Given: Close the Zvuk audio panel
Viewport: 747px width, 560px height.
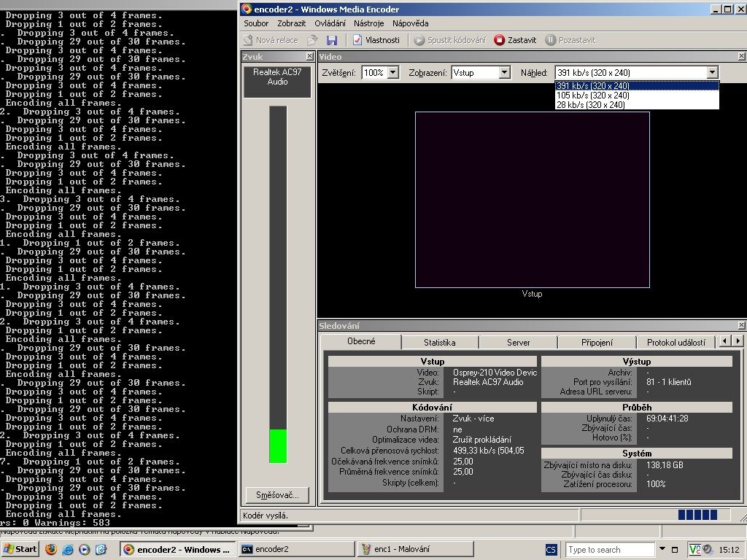Looking at the screenshot, I should coord(309,57).
